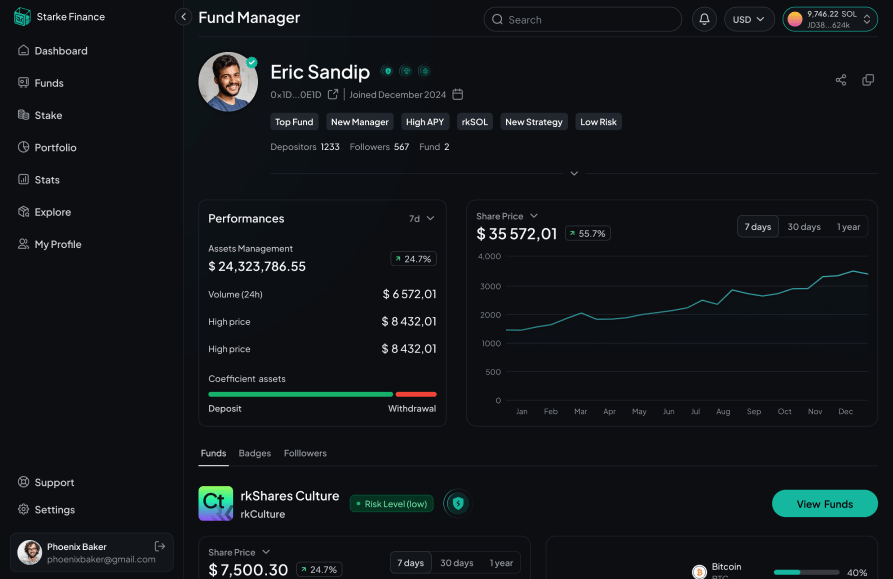Select 30 days on the top chart
Screen dimensions: 893x579
coord(804,227)
